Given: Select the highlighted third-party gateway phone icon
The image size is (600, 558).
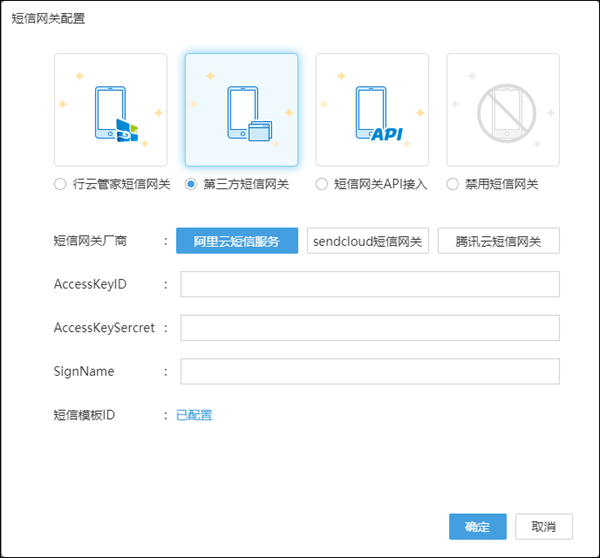Looking at the screenshot, I should pyautogui.click(x=241, y=110).
